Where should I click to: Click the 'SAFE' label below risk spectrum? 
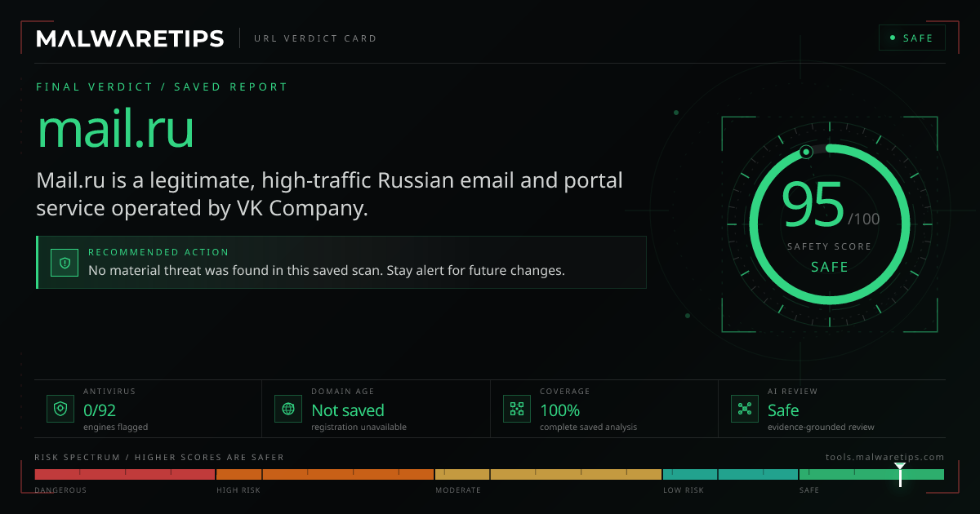tap(809, 490)
